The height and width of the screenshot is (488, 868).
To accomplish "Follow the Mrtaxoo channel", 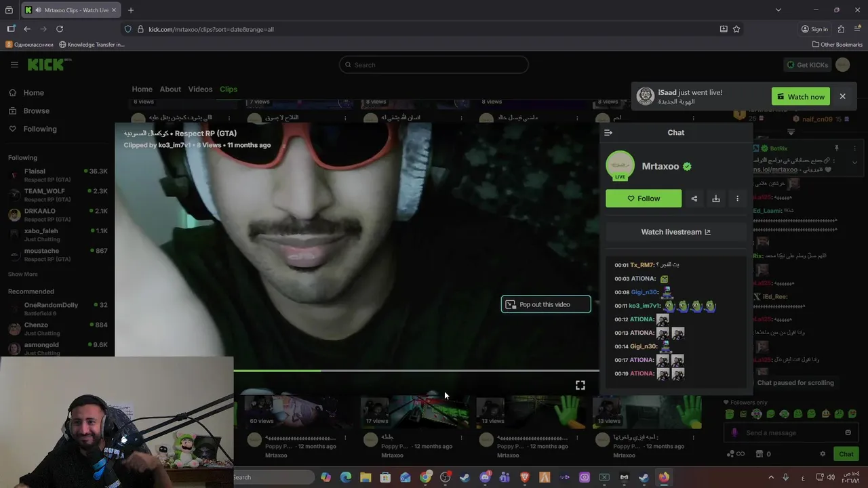I will [644, 199].
